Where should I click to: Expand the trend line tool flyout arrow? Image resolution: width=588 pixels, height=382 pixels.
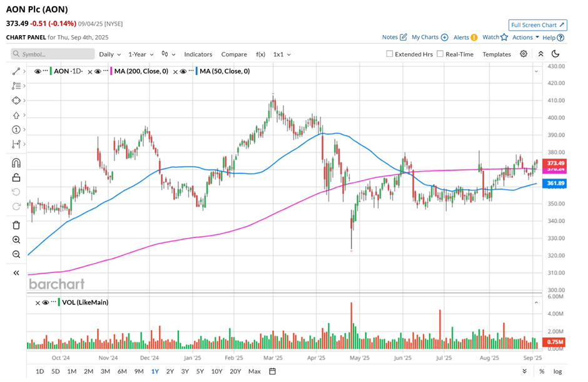(24, 71)
